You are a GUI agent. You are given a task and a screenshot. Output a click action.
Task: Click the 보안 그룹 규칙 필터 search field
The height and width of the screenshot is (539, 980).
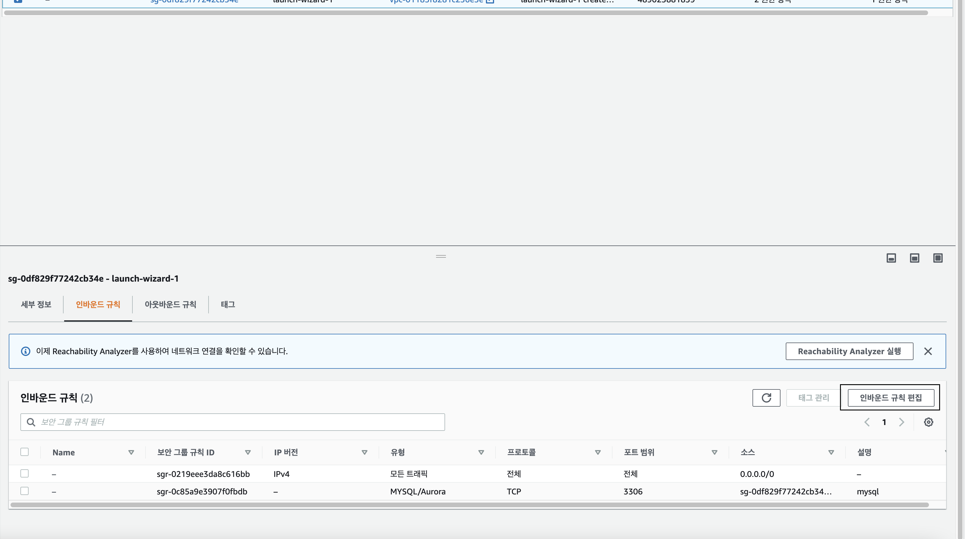pyautogui.click(x=233, y=422)
